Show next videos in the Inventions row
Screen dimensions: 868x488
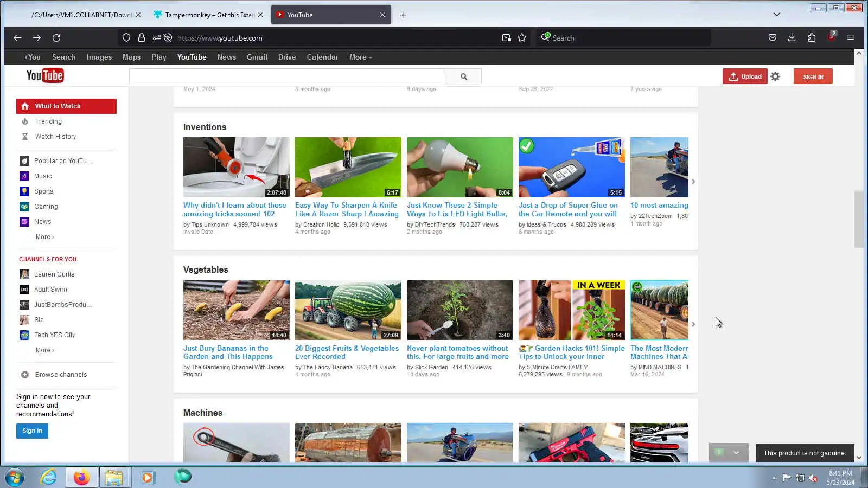point(693,182)
